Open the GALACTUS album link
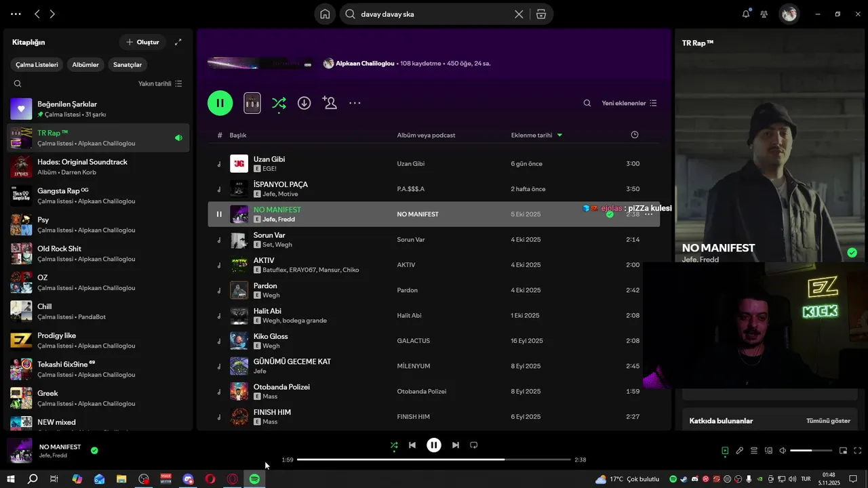This screenshot has height=488, width=868. click(x=414, y=341)
